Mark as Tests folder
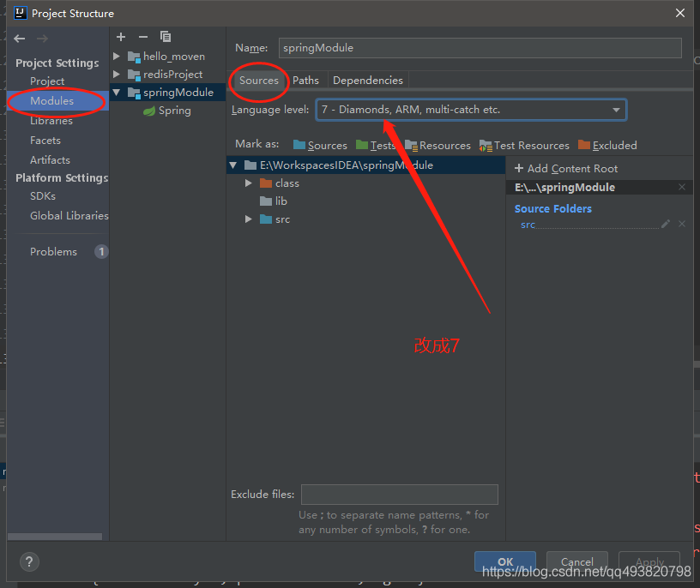This screenshot has width=700, height=588. pos(376,146)
